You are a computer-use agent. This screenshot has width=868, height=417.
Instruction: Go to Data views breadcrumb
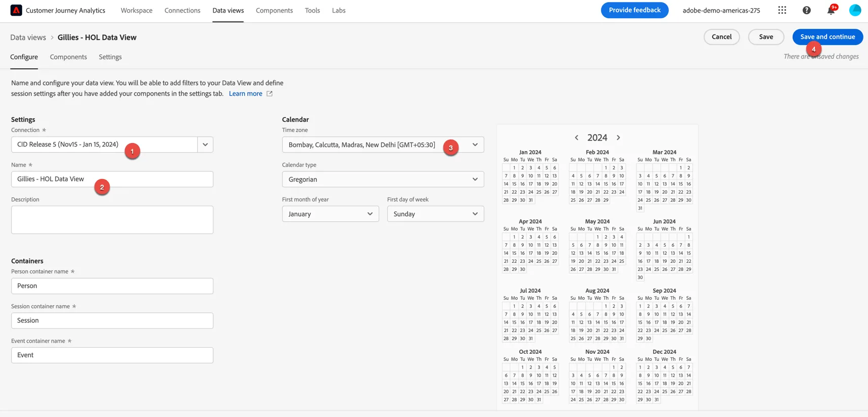click(x=28, y=37)
